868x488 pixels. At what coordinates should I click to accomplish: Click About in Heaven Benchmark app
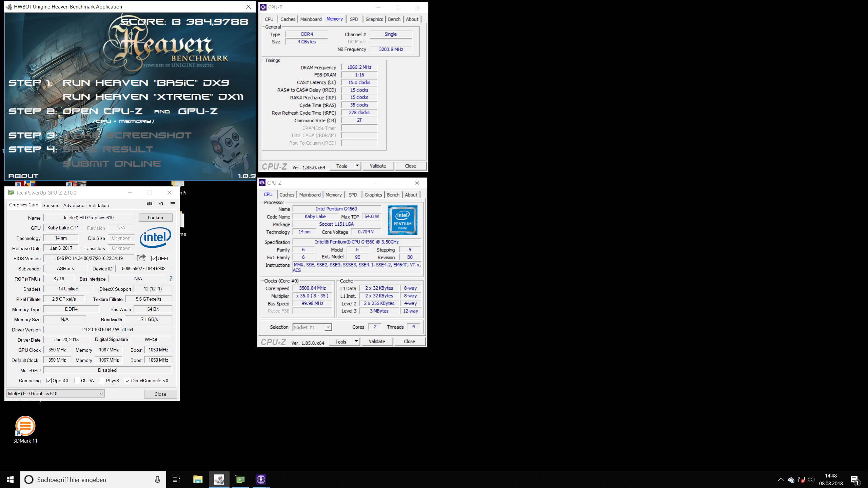click(x=23, y=176)
